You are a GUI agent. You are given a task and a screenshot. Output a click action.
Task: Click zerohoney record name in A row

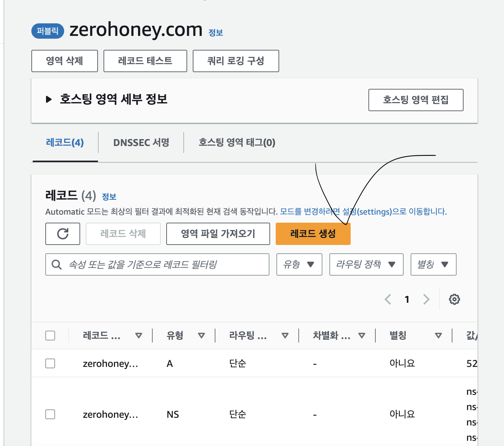[110, 363]
